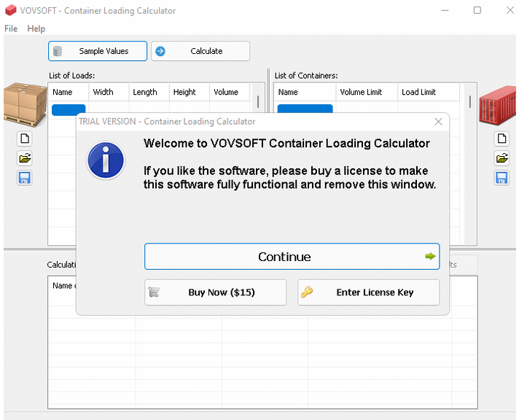This screenshot has height=420, width=519.
Task: Open containers file with right folder icon
Action: (x=502, y=158)
